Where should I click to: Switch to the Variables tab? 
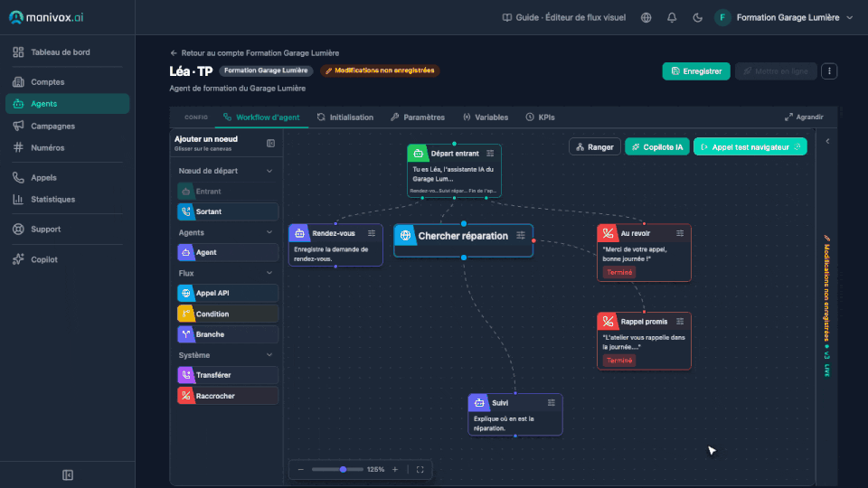[x=486, y=117]
